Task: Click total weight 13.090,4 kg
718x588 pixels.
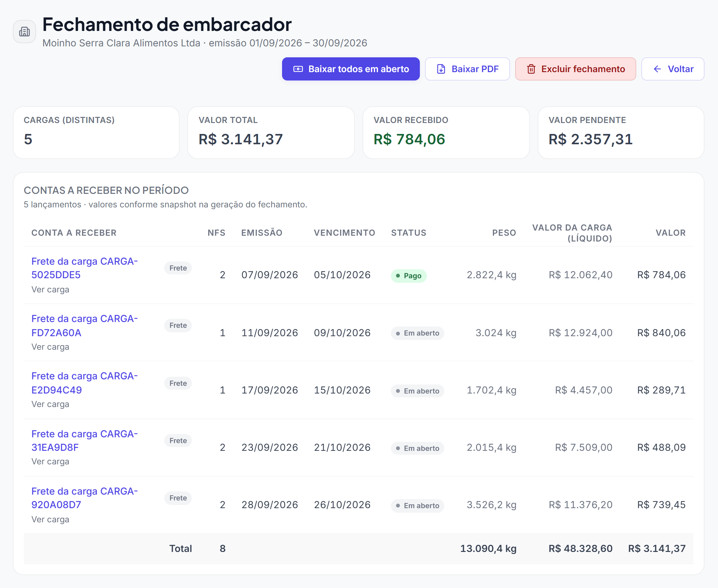Action: coord(488,549)
